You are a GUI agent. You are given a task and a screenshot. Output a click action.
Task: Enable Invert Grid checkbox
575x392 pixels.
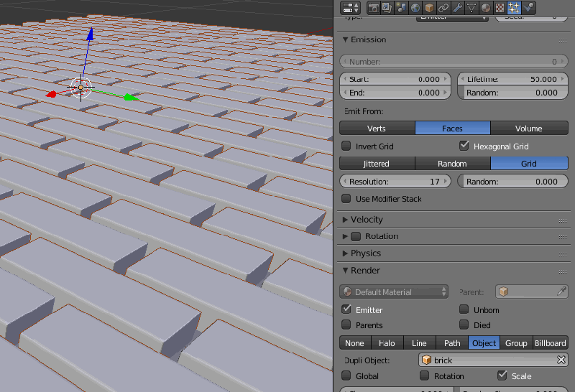pos(346,146)
